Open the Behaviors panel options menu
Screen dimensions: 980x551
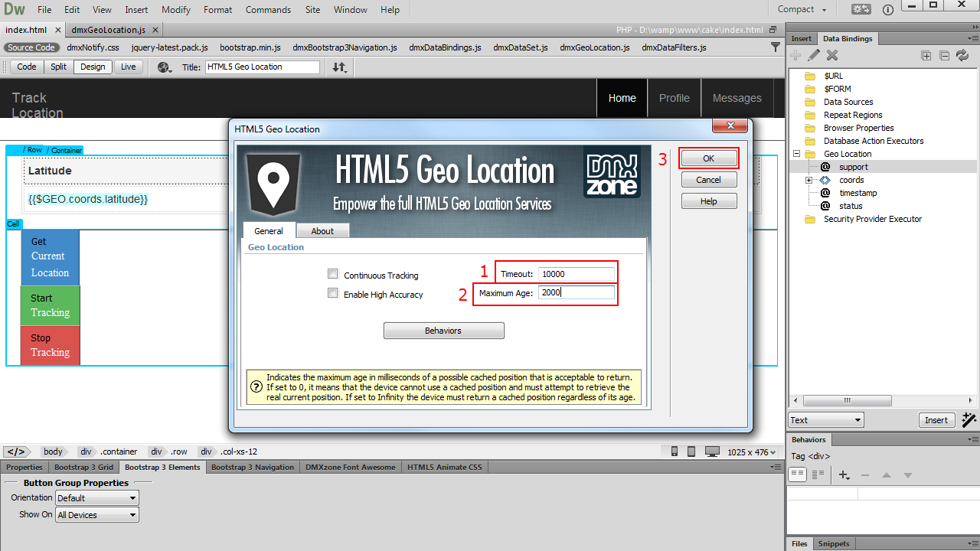(972, 440)
